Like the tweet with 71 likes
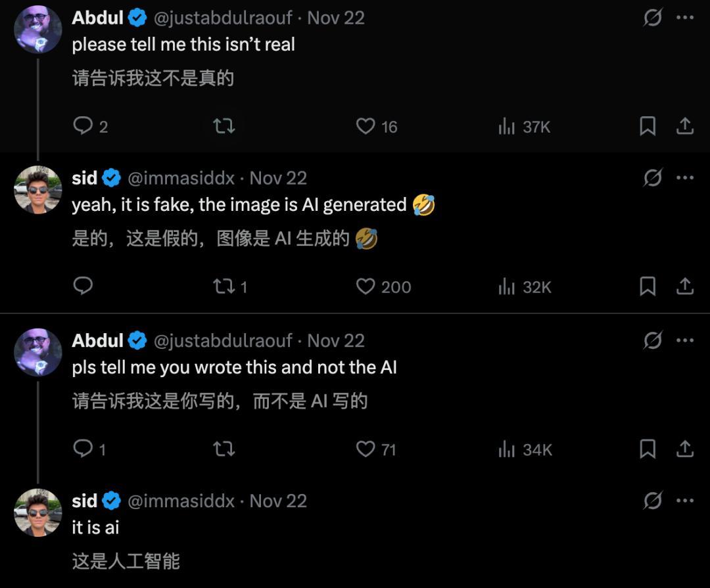This screenshot has width=710, height=588. click(x=366, y=449)
